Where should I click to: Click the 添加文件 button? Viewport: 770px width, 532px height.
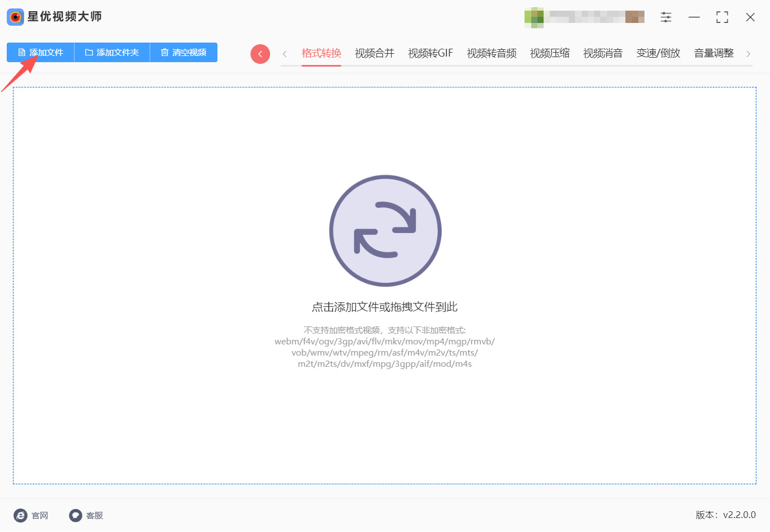39,52
